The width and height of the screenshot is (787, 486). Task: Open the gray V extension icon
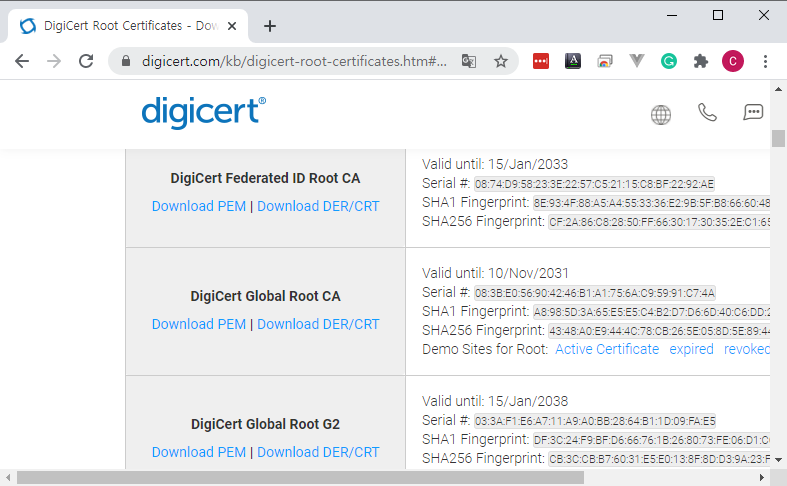(636, 61)
